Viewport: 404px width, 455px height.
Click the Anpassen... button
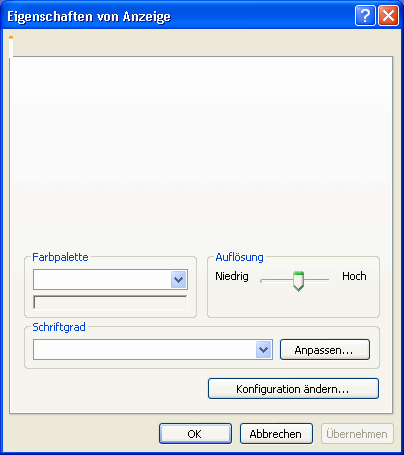pyautogui.click(x=325, y=350)
